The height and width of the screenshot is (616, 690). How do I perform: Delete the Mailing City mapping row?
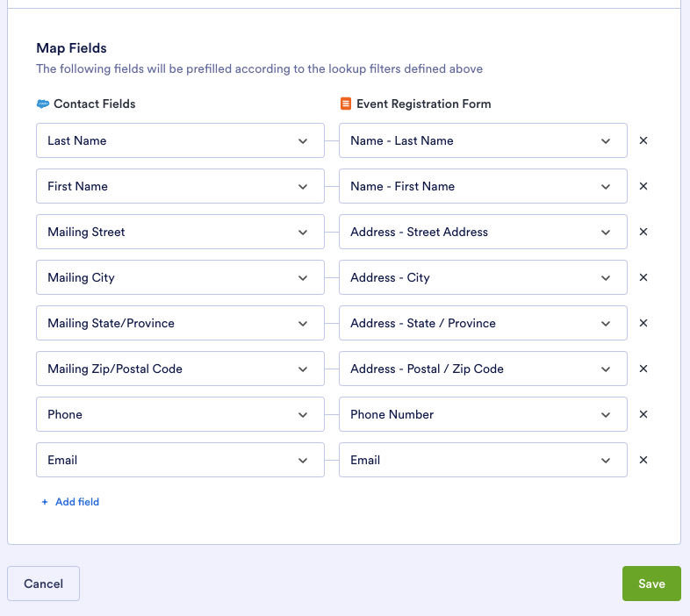643,277
